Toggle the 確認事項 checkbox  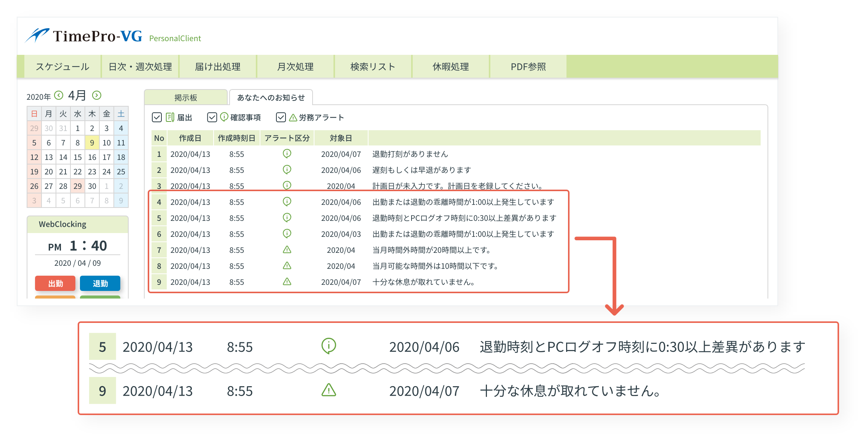[212, 117]
